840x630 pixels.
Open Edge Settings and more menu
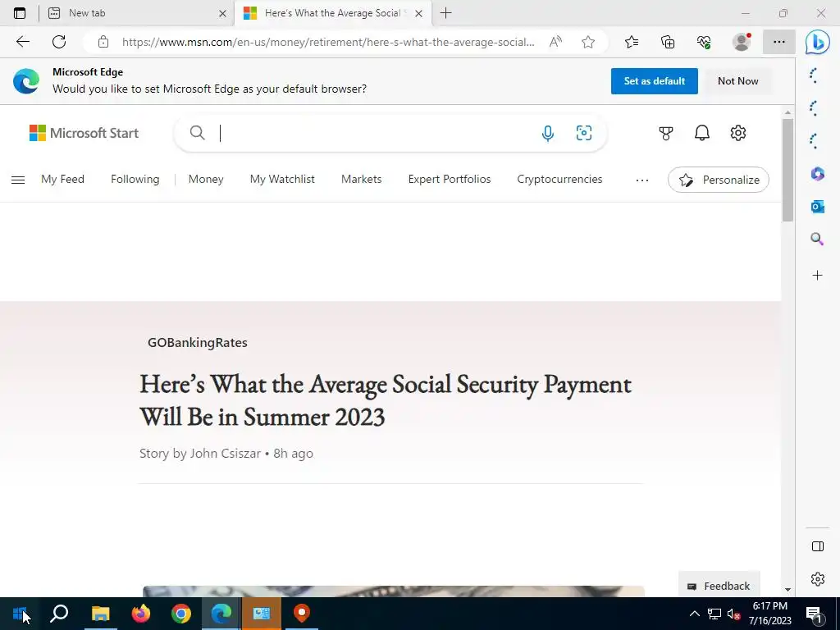coord(779,42)
